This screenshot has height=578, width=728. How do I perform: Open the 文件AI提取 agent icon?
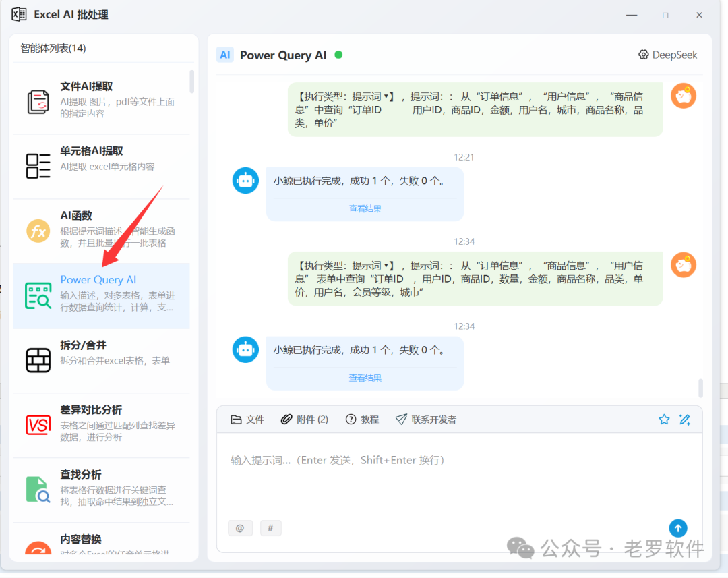click(x=38, y=102)
